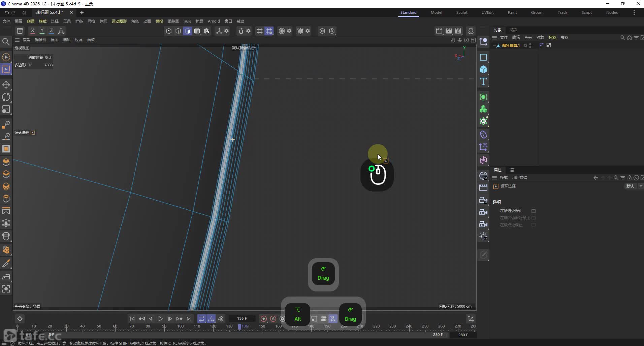The height and width of the screenshot is (346, 644).
Task: Toggle X axis lock
Action: pos(32,31)
